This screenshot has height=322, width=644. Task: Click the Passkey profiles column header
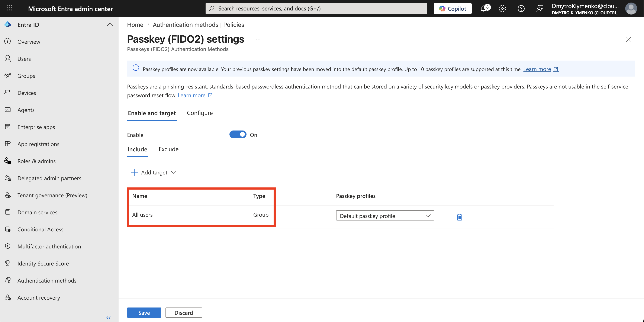pyautogui.click(x=355, y=196)
